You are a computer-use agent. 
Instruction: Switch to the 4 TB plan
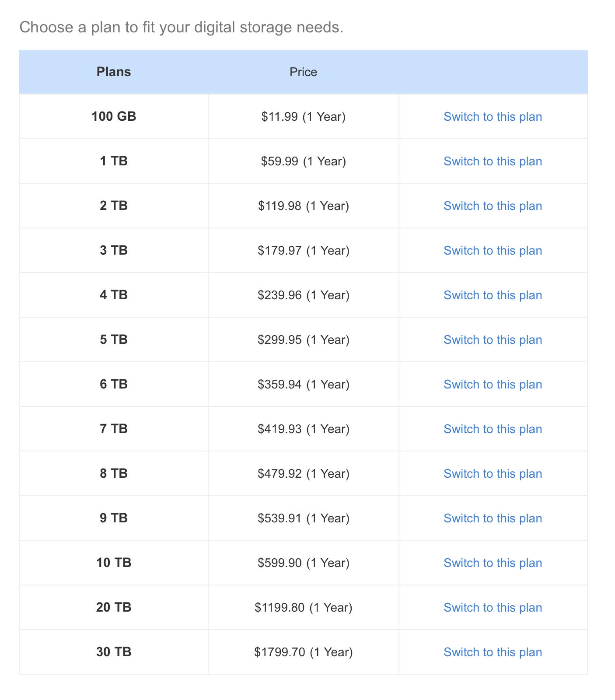coord(493,295)
